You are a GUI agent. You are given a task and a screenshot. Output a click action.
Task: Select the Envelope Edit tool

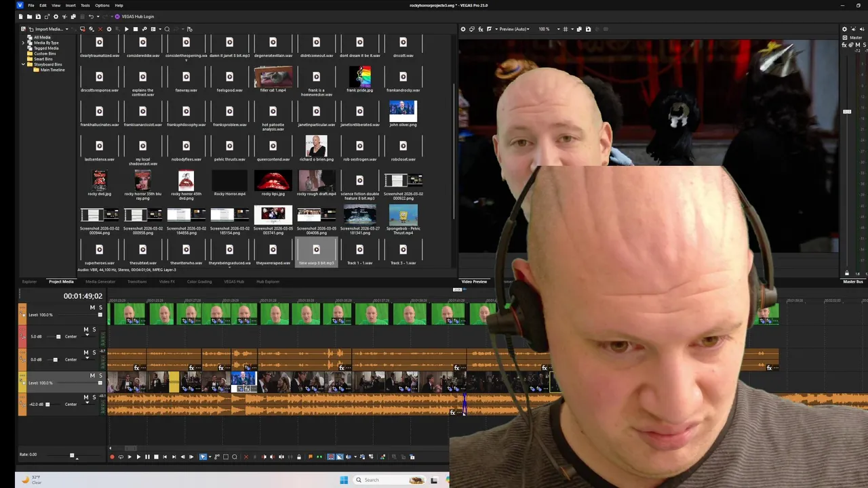click(x=217, y=457)
